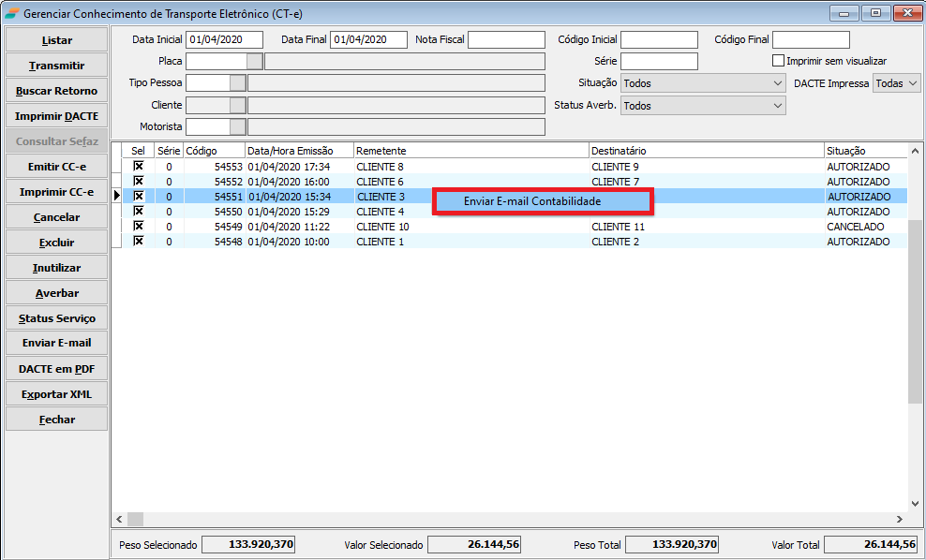Click the lookup button beside Tipo Pessoa
Screen dimensions: 926x560
[x=238, y=82]
